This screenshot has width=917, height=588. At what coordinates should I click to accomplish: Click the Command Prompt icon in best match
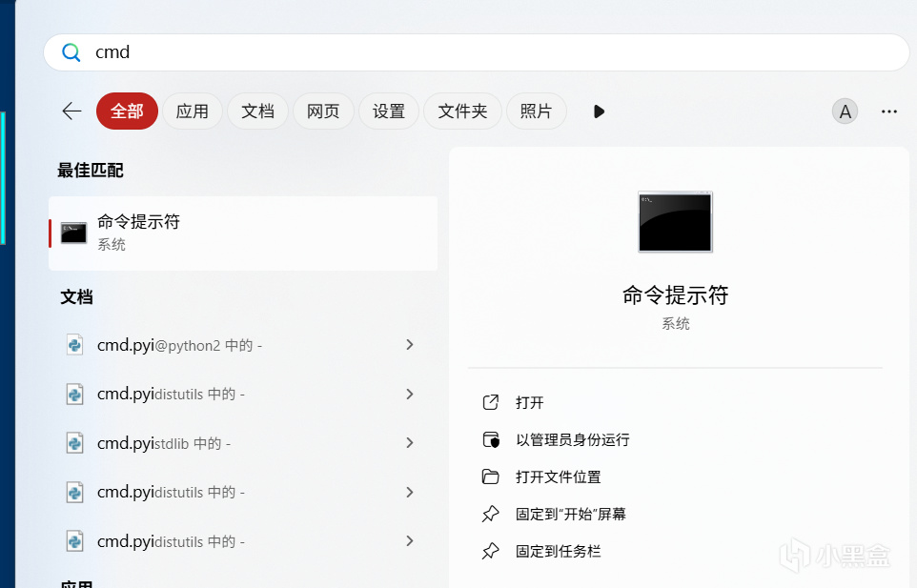73,233
